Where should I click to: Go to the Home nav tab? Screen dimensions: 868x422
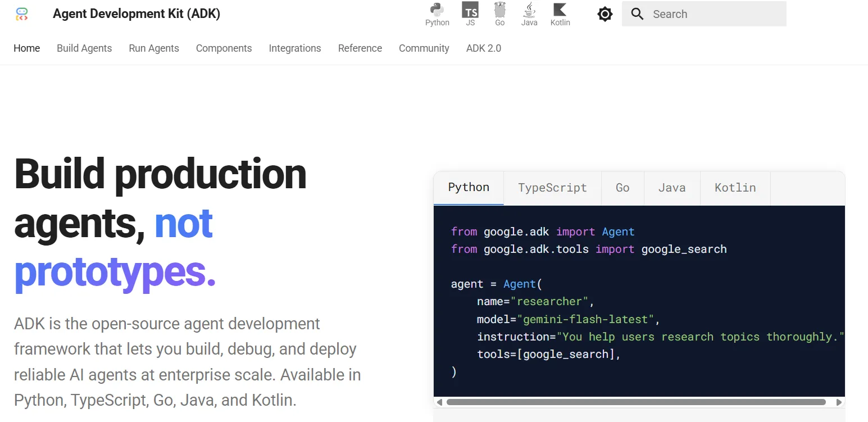coord(27,48)
